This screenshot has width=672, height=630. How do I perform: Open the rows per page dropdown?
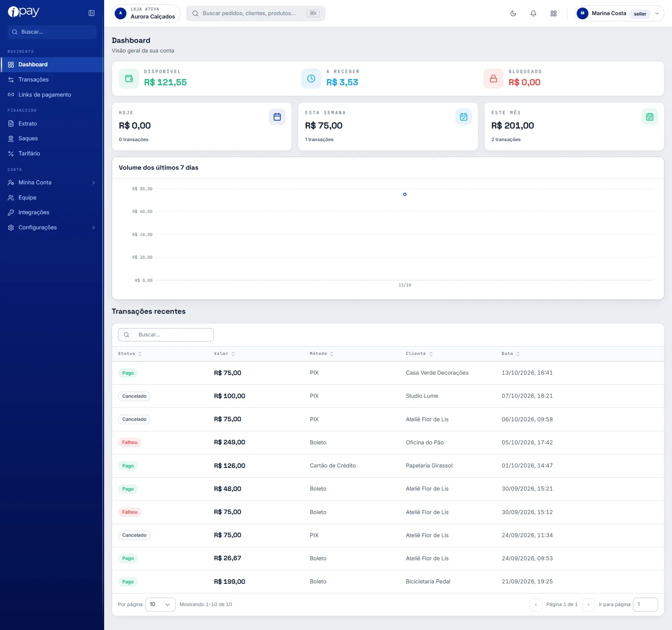point(160,604)
